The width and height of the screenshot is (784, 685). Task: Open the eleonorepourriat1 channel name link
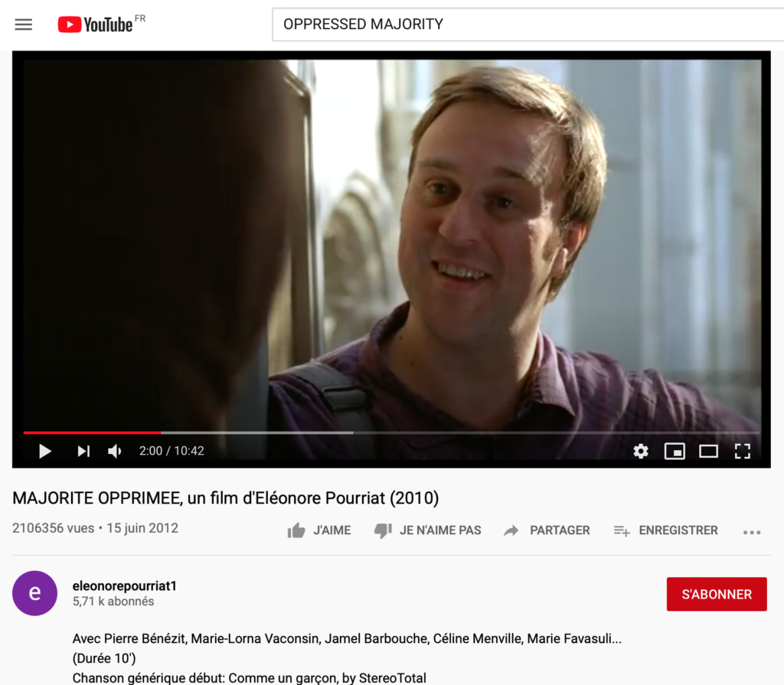pyautogui.click(x=125, y=586)
